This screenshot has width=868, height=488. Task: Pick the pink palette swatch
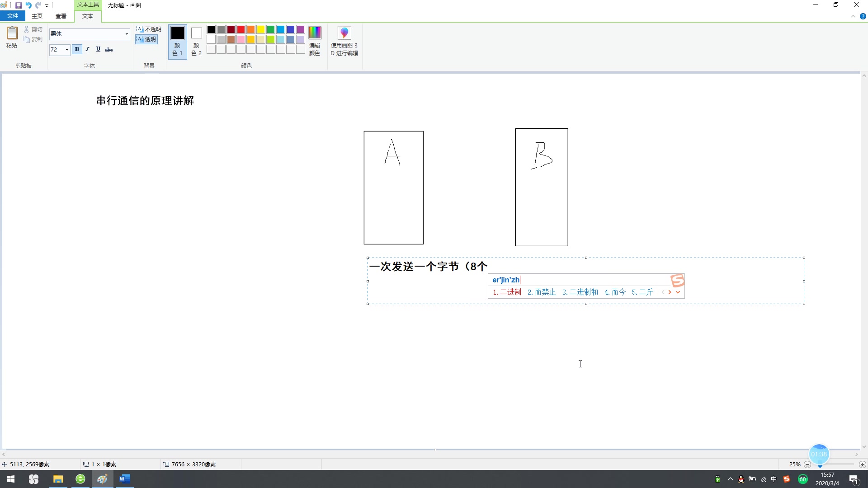(x=241, y=39)
